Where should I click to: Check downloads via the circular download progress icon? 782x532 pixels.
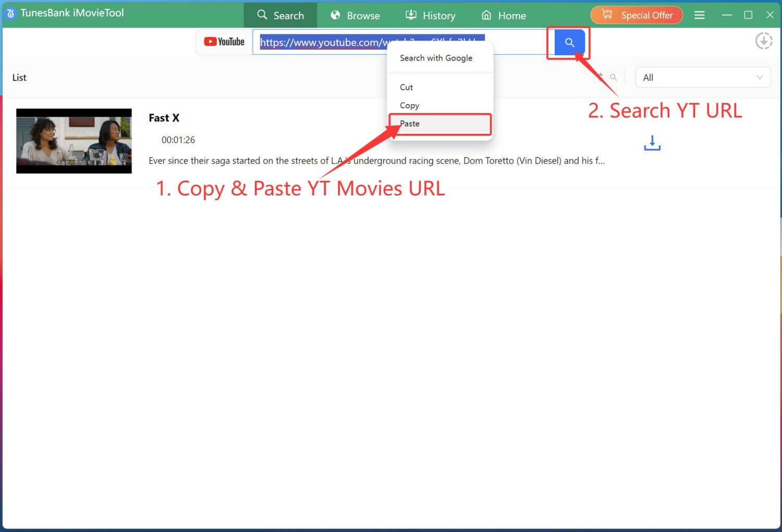[x=764, y=40]
